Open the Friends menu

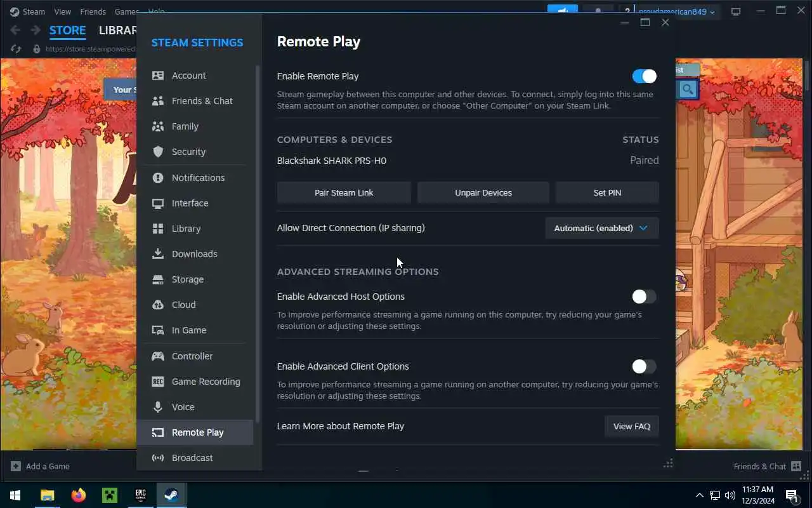point(93,11)
